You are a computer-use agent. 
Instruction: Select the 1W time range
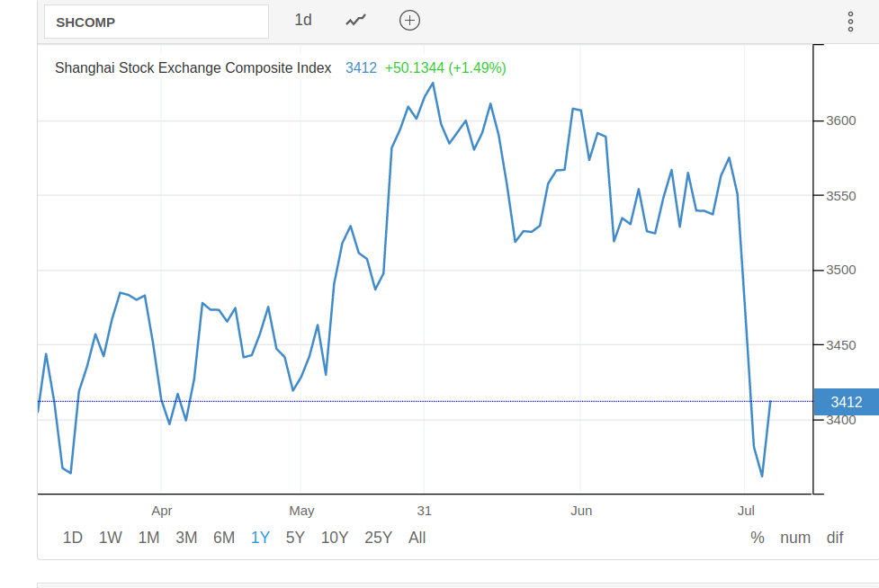click(x=111, y=538)
